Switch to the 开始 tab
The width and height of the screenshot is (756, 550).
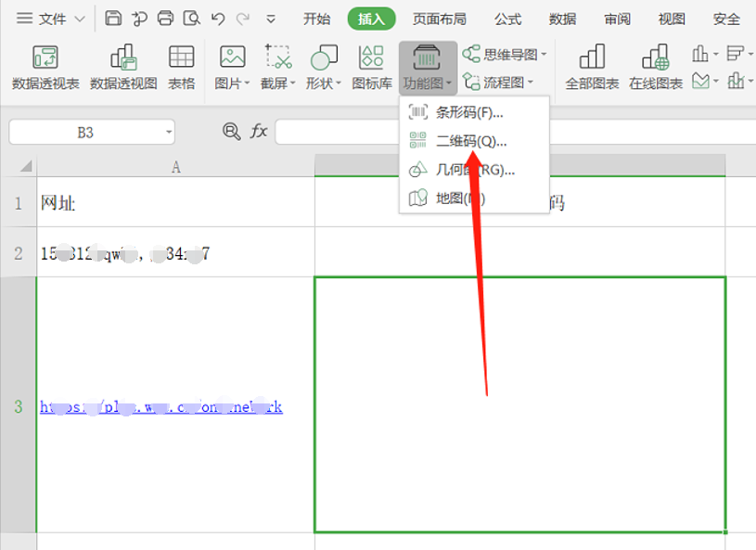tap(316, 19)
